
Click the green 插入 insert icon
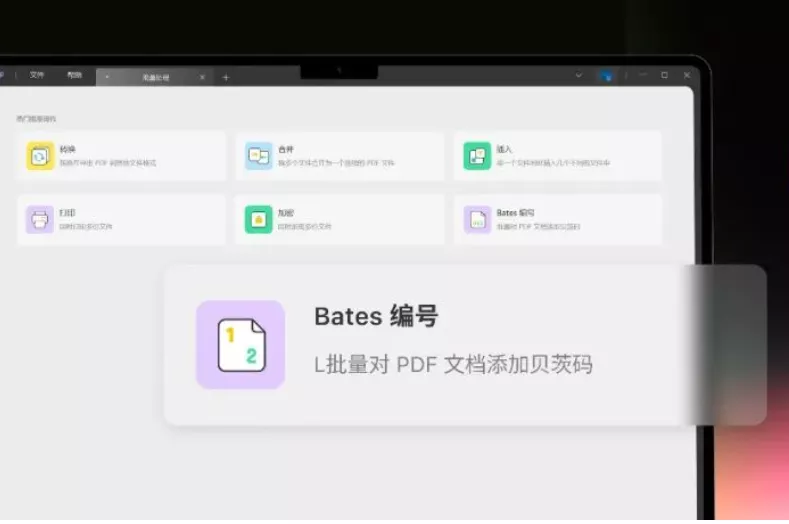coord(477,156)
